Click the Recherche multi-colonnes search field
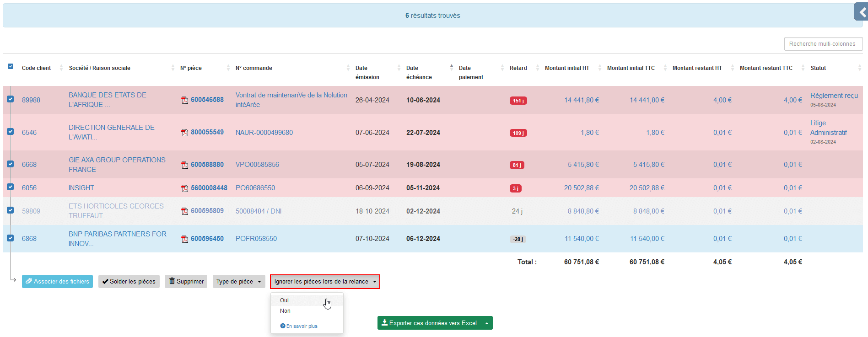Image resolution: width=868 pixels, height=337 pixels. pos(823,44)
